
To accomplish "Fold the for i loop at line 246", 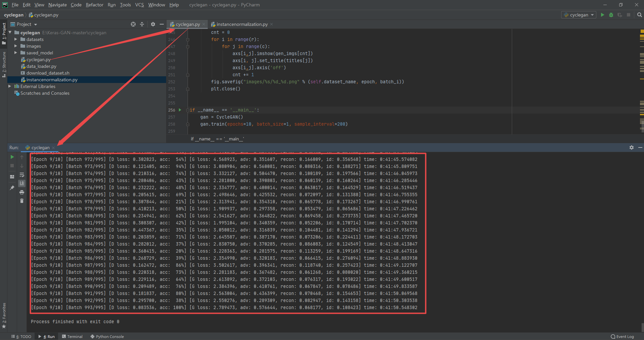I will click(x=188, y=40).
